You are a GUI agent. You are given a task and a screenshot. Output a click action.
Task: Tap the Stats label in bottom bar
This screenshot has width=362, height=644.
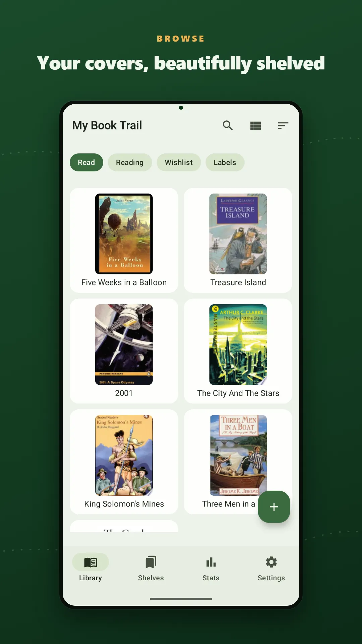[x=211, y=578]
